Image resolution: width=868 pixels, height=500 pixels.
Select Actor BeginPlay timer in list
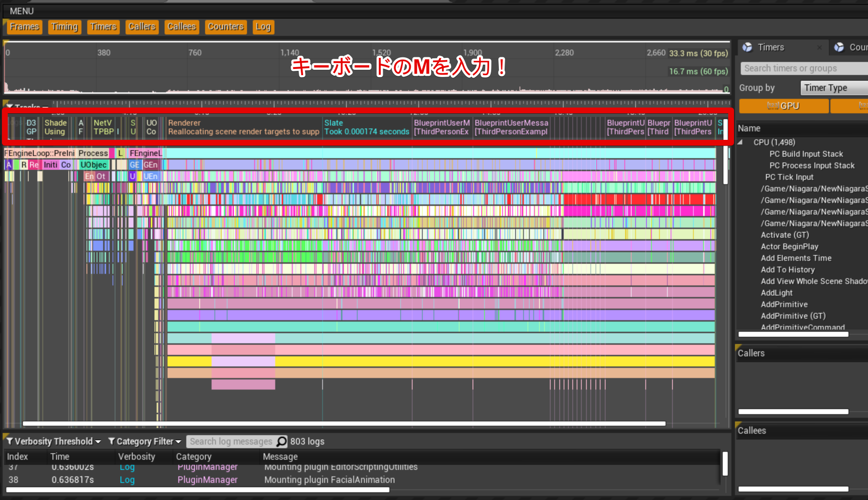(789, 246)
